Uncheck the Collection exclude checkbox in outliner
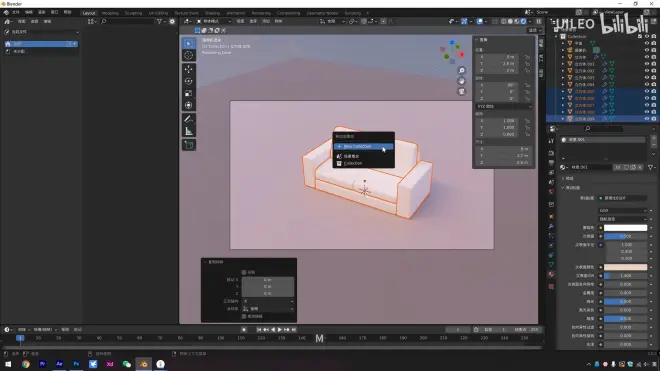This screenshot has height=371, width=660. pos(640,37)
